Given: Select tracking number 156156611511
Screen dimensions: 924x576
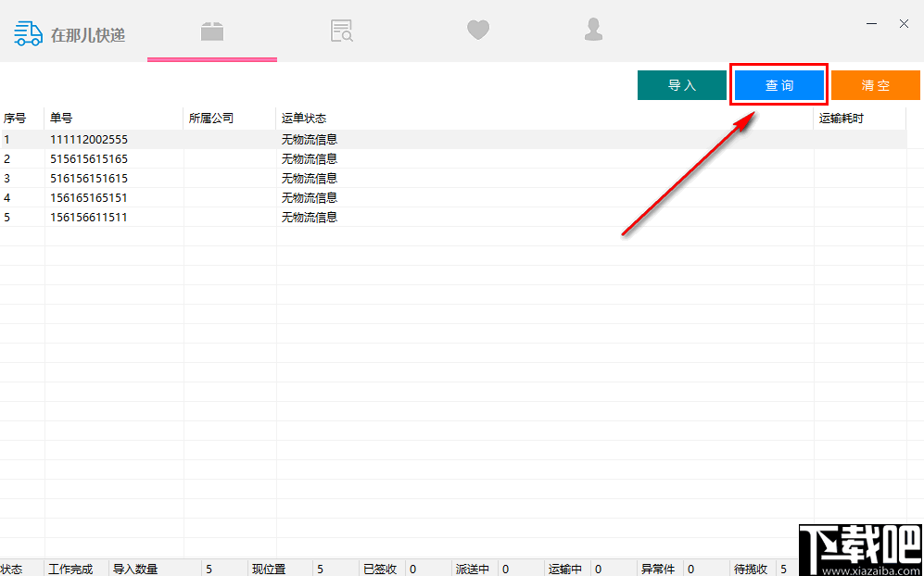Looking at the screenshot, I should (x=89, y=218).
